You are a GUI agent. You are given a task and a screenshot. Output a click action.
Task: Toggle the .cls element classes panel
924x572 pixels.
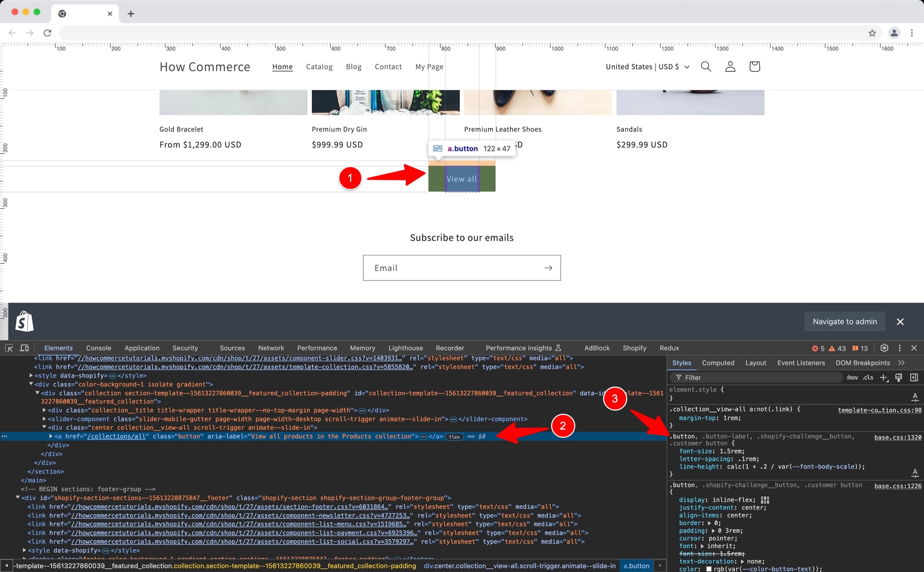[868, 378]
